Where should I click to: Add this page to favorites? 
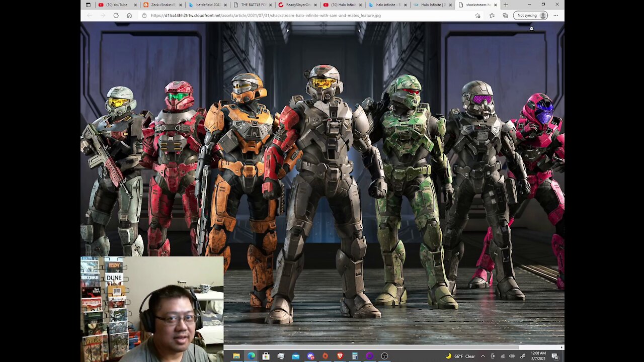[x=477, y=16]
